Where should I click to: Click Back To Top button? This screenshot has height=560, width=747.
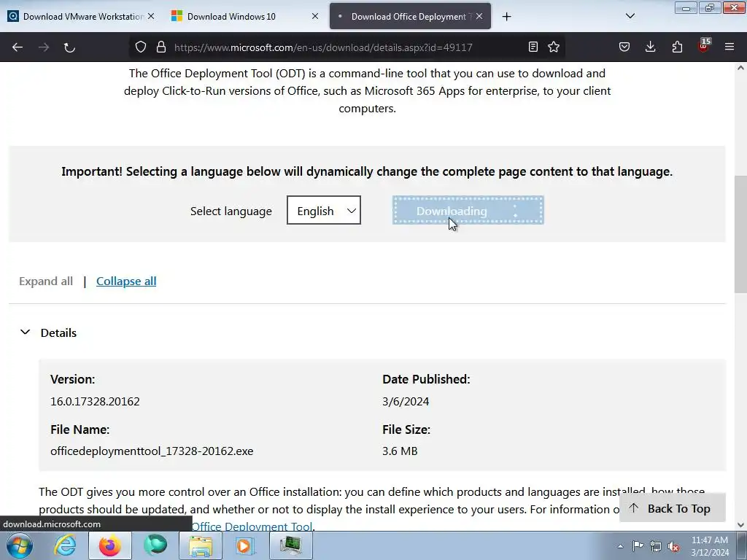tap(672, 508)
